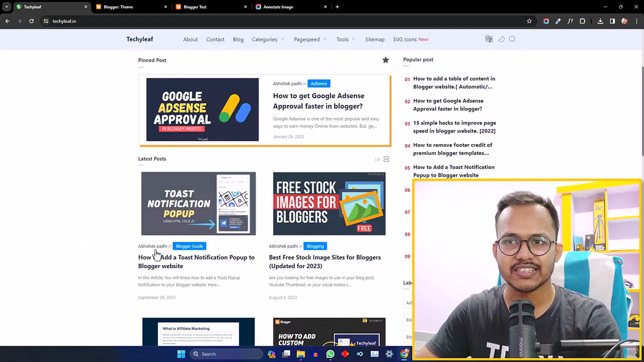The image size is (644, 362).
Task: Open File Explorer from the taskbar
Action: 301,354
